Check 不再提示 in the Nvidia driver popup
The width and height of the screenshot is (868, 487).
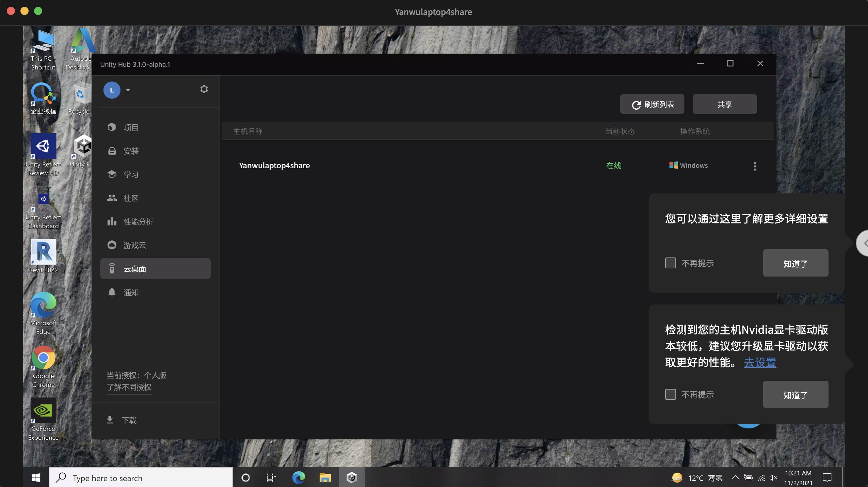670,394
